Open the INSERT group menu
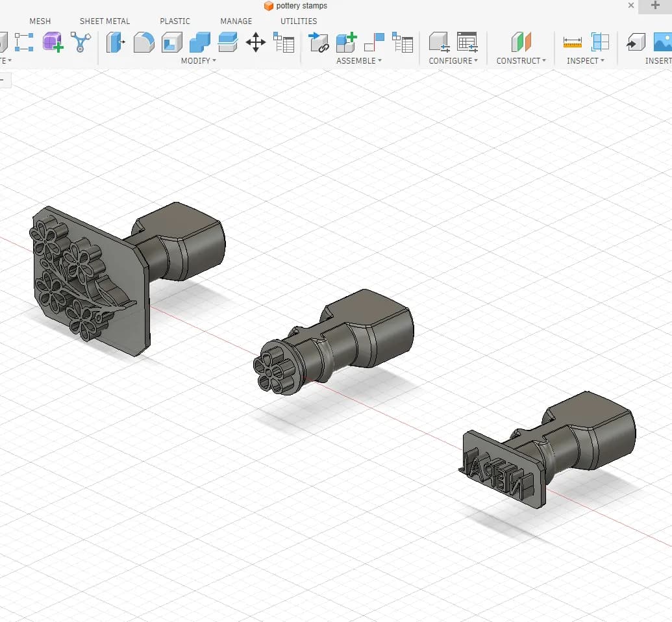Viewport: 672px width, 622px height. tap(658, 61)
